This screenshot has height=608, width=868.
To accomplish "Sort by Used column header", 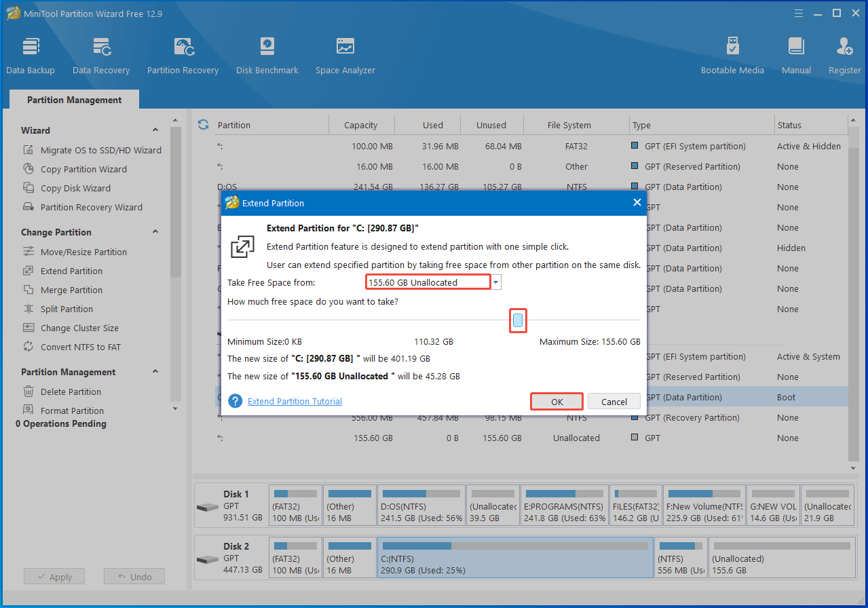I will point(433,125).
